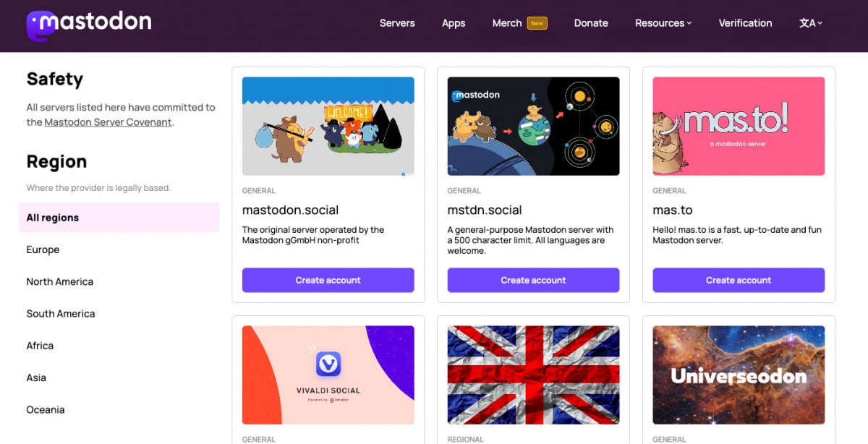Open the Servers navigation item
The height and width of the screenshot is (444, 868).
tap(397, 23)
